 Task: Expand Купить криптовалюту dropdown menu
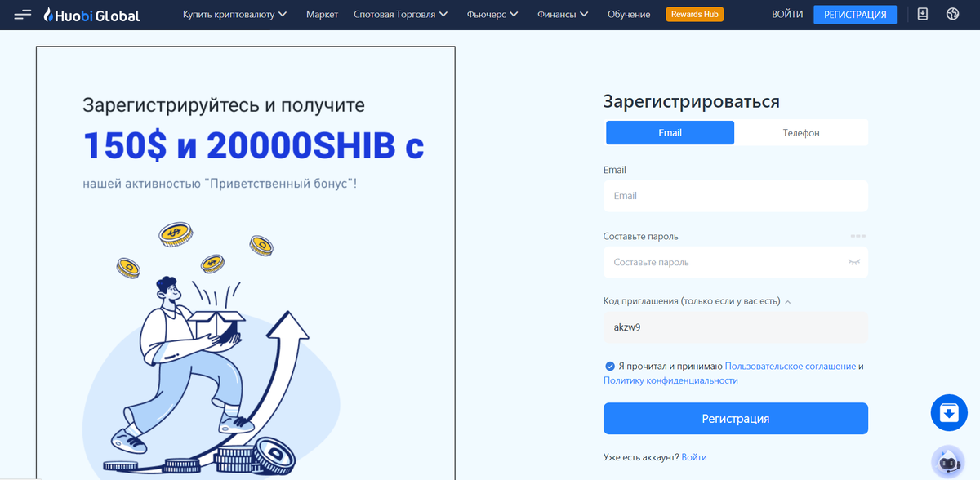(235, 15)
